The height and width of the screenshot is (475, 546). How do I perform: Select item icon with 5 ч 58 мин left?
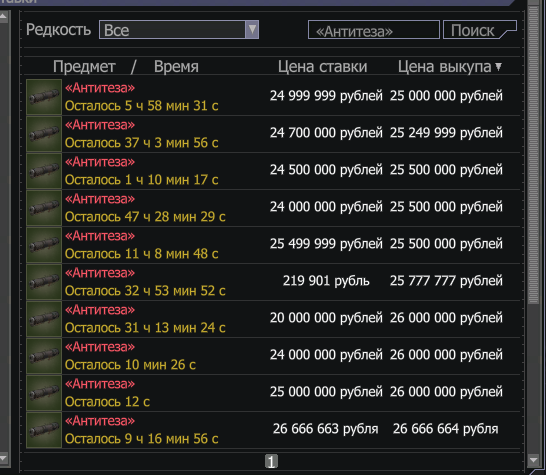pyautogui.click(x=44, y=97)
